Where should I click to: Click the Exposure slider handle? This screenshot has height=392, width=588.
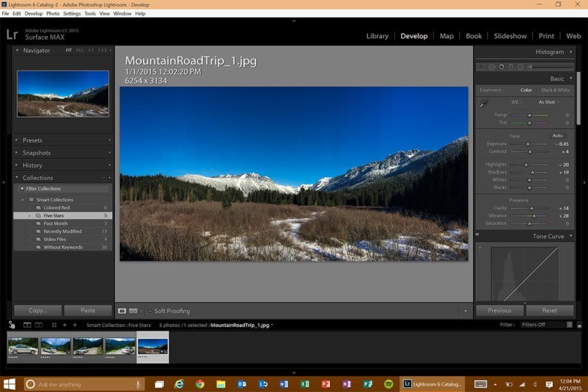pyautogui.click(x=528, y=144)
